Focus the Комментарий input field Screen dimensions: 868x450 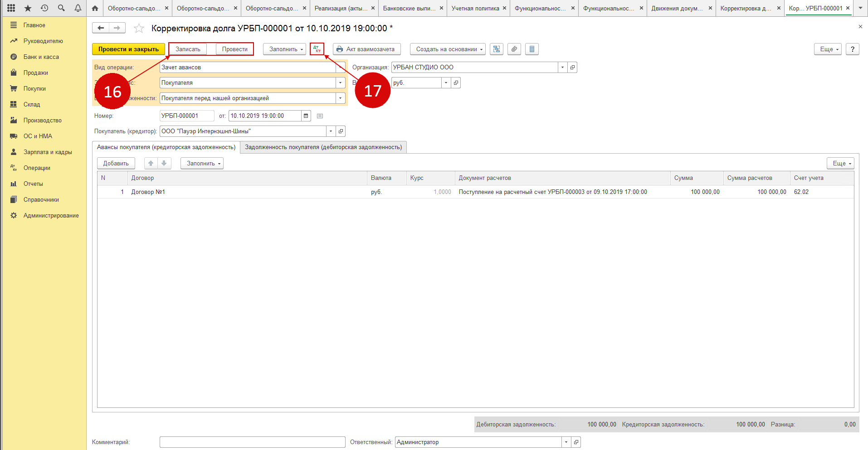[253, 442]
